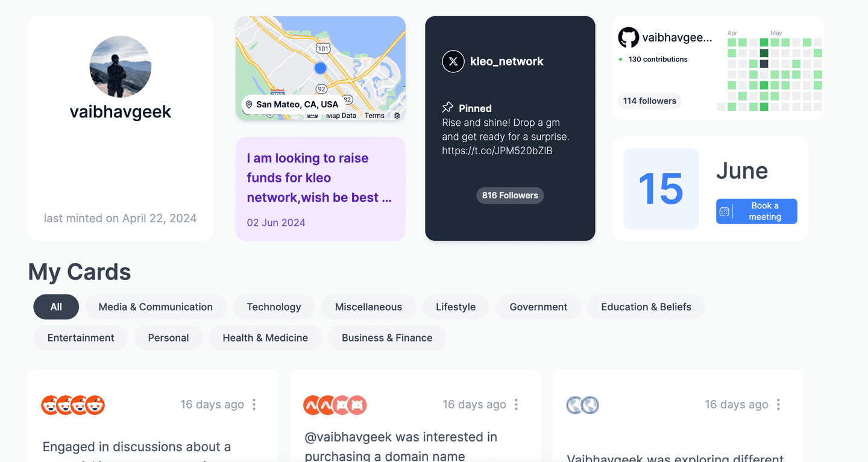Show Entertainment cards
This screenshot has width=868, height=462.
[81, 338]
